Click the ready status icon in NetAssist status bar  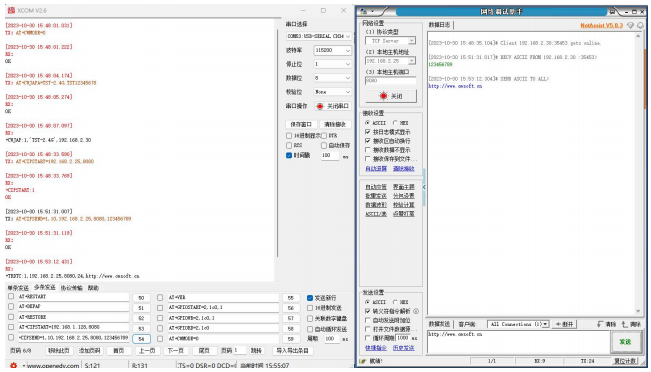362,361
